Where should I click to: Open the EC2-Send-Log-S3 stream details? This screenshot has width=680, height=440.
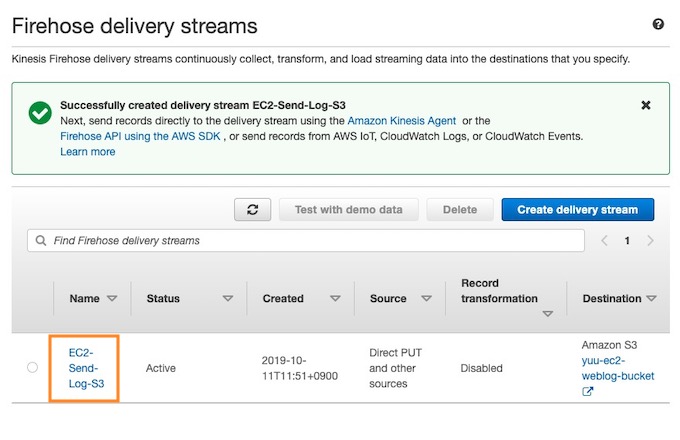click(86, 368)
